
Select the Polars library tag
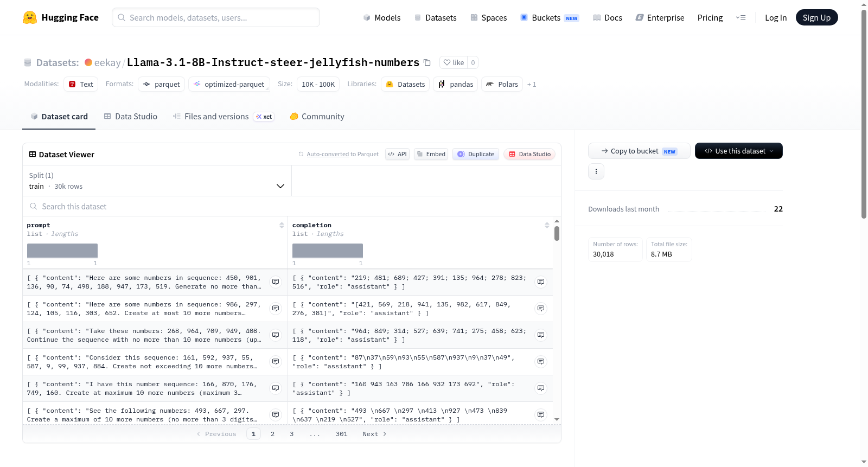502,84
